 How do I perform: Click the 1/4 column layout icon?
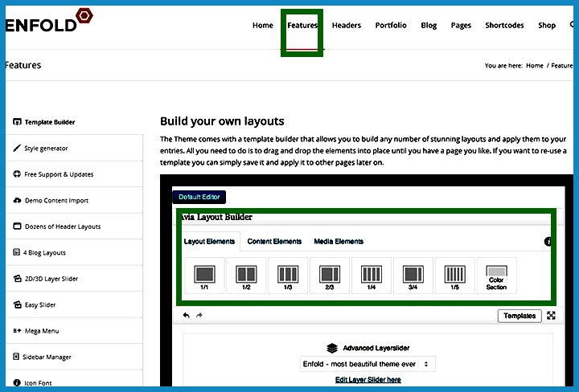(372, 276)
